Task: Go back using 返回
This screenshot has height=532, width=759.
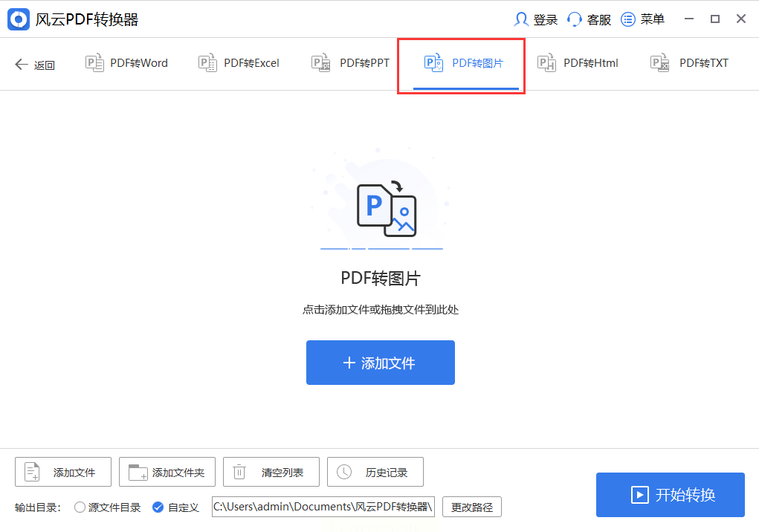Action: point(34,65)
